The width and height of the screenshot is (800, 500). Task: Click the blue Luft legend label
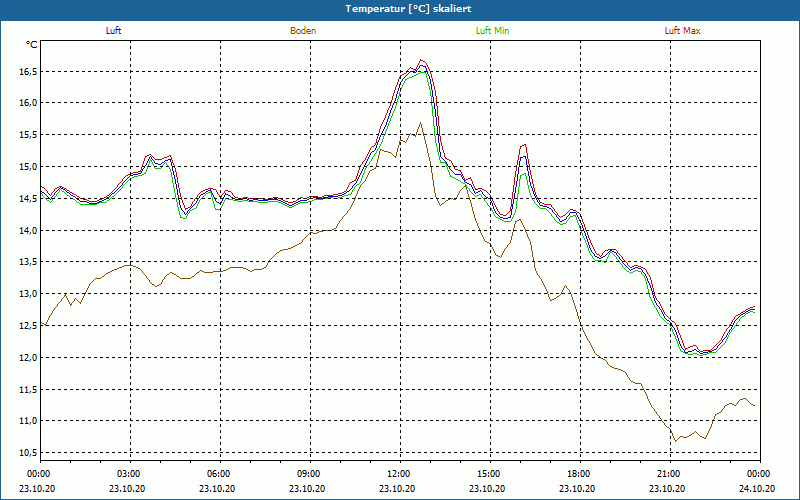(113, 31)
